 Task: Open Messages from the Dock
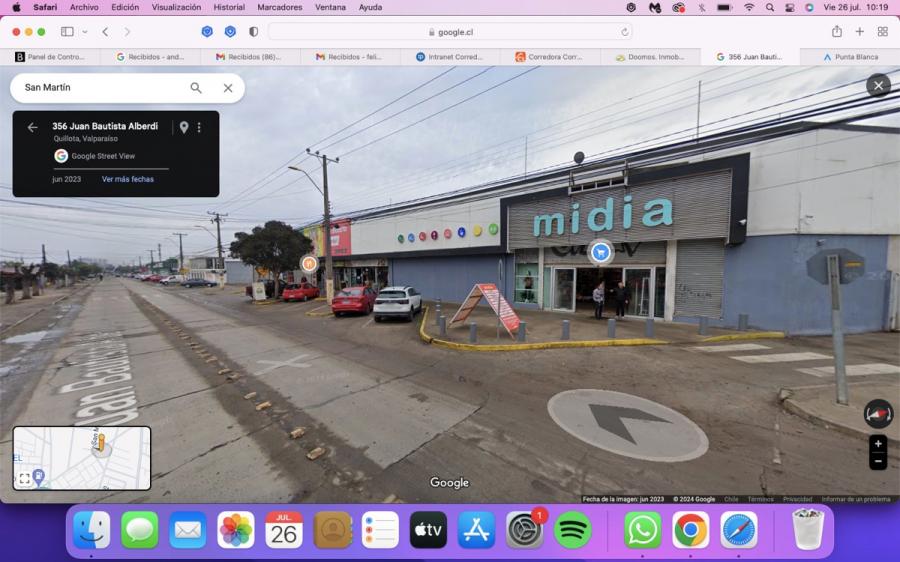coord(139,529)
